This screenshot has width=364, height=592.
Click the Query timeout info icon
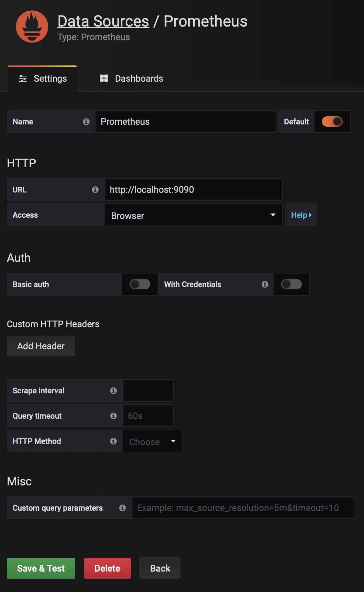click(x=113, y=416)
